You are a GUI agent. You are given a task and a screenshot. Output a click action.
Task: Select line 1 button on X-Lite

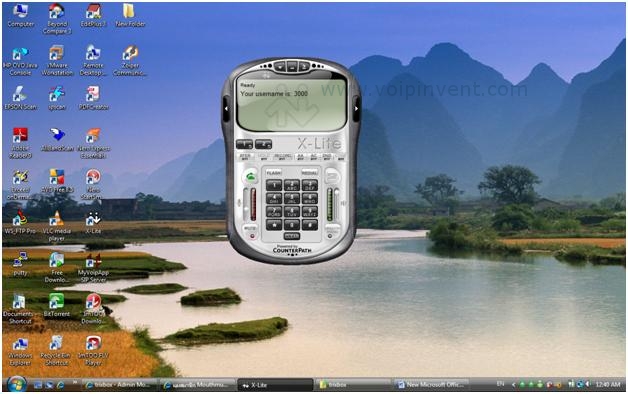(x=244, y=144)
